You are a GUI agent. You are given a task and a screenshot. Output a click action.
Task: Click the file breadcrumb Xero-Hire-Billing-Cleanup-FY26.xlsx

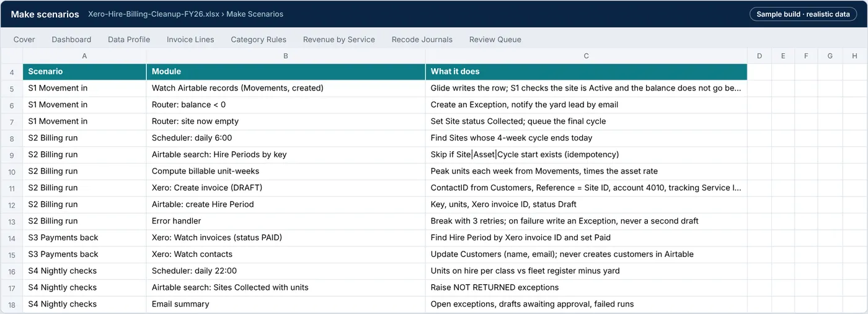[x=154, y=14]
